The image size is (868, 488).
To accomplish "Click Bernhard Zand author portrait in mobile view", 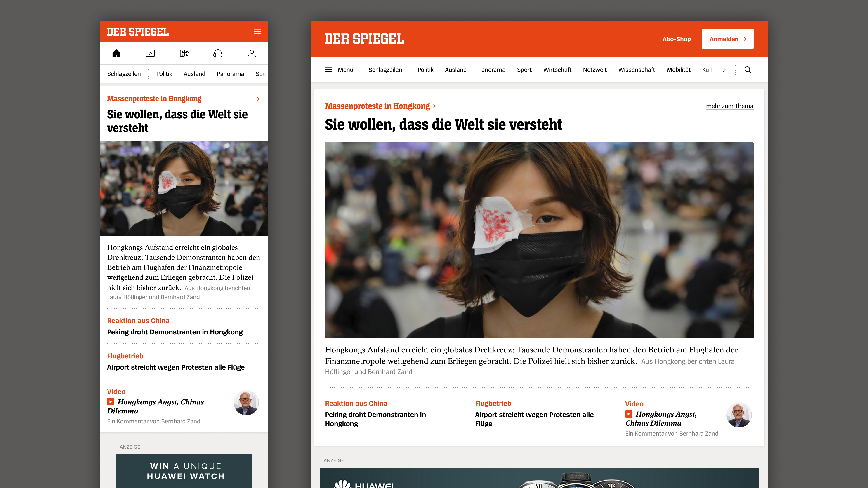I will click(246, 403).
